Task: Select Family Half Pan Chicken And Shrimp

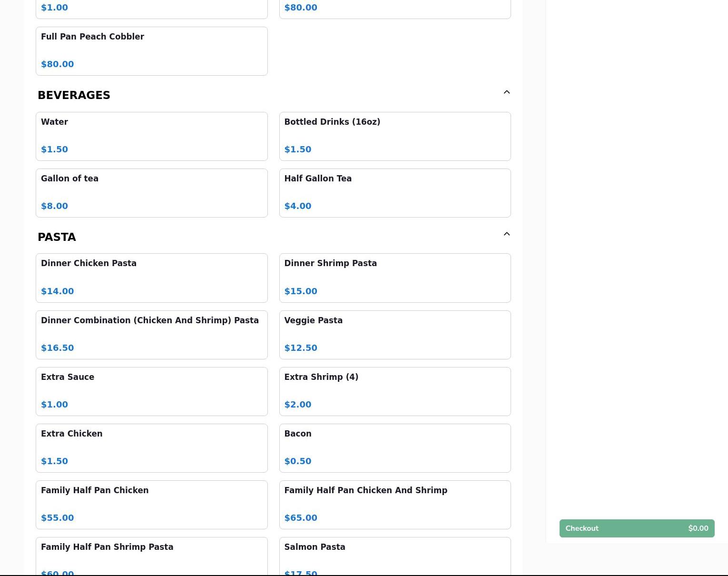Action: coord(394,505)
